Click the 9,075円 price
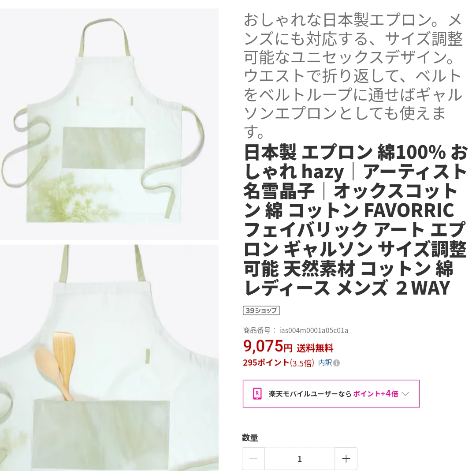 pos(268,346)
